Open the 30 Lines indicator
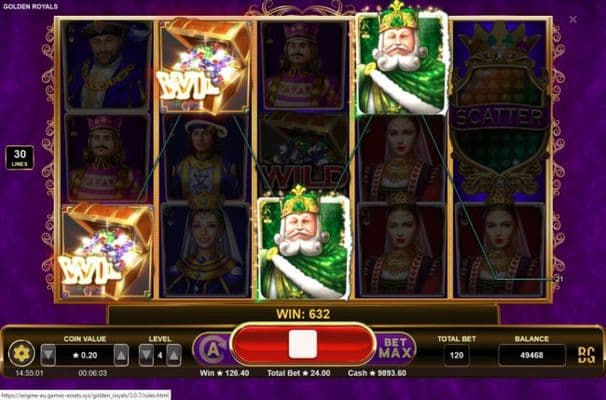This screenshot has width=606, height=400. 20,157
